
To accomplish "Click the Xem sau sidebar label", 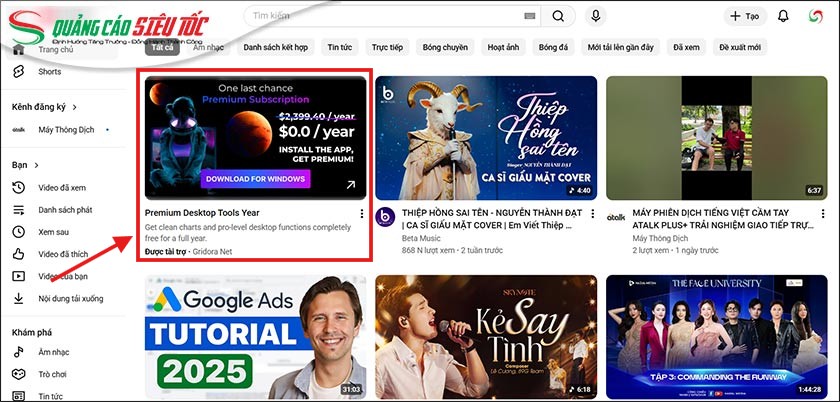I will (54, 232).
